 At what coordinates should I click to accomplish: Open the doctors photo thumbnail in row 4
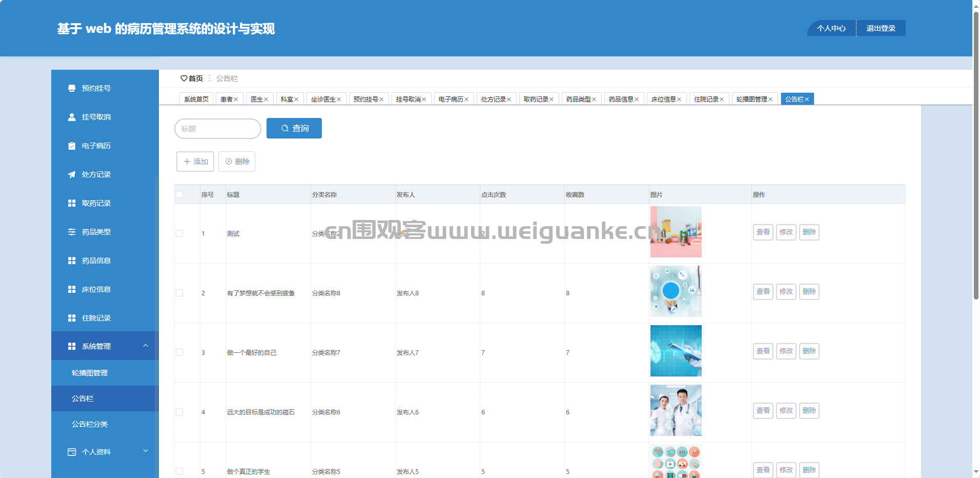coord(676,410)
